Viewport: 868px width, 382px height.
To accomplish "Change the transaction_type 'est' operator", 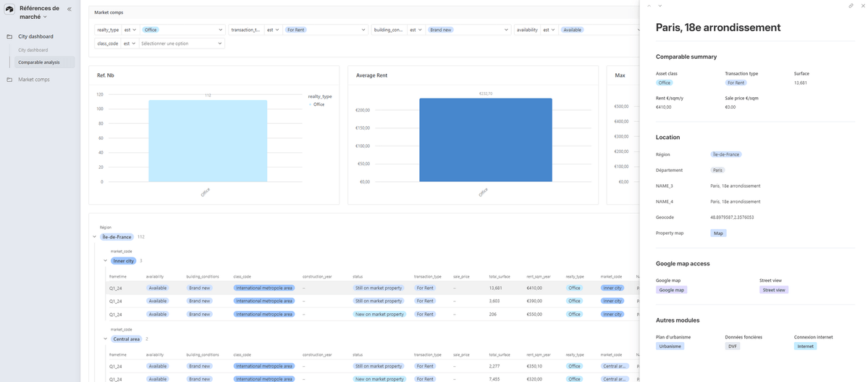I will [272, 30].
